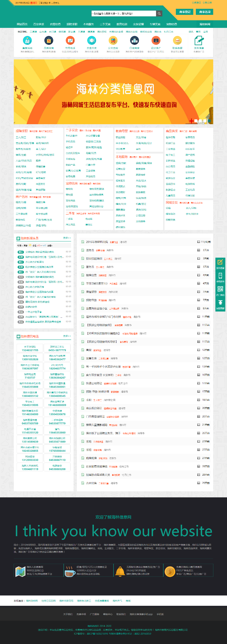Open the 联系客服 icon
Image resolution: width=227 pixels, height=644 pixels.
point(177,40)
